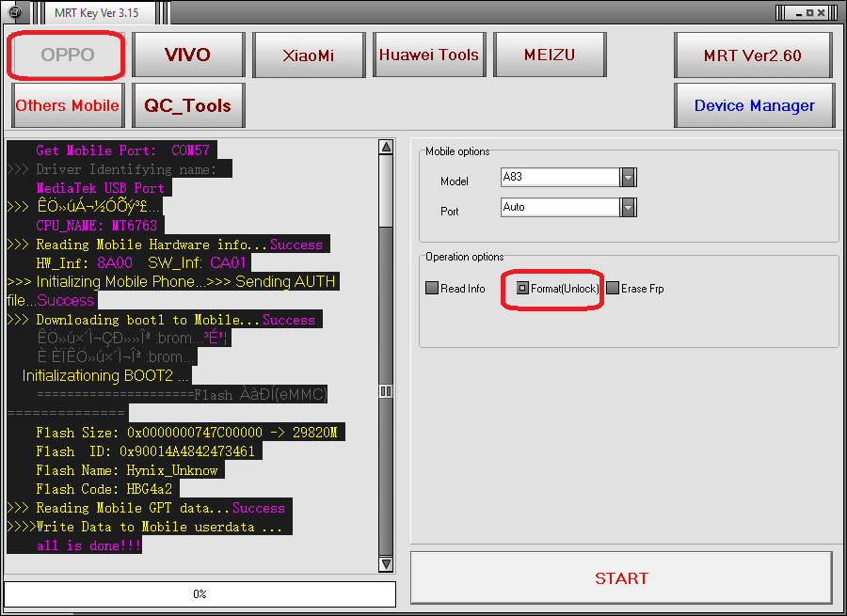The image size is (847, 616).
Task: Click the 'Port' field label
Action: (x=450, y=211)
